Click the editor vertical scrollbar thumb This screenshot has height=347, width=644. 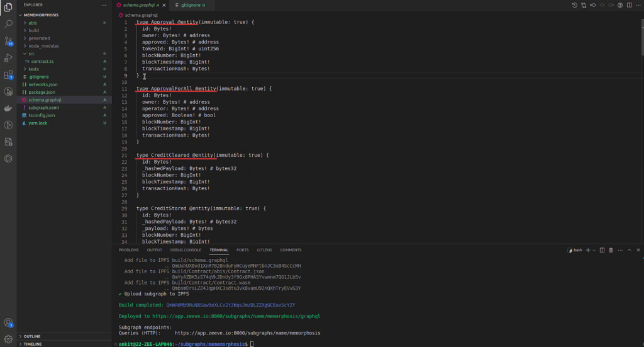[x=642, y=37]
